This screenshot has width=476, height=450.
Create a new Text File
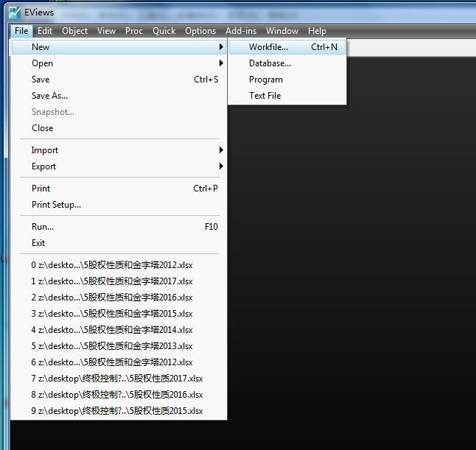pyautogui.click(x=287, y=96)
